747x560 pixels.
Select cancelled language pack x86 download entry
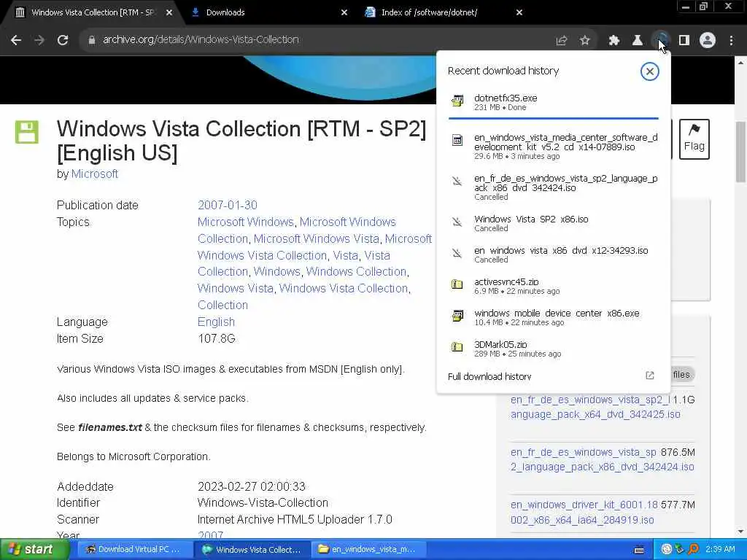click(x=553, y=187)
